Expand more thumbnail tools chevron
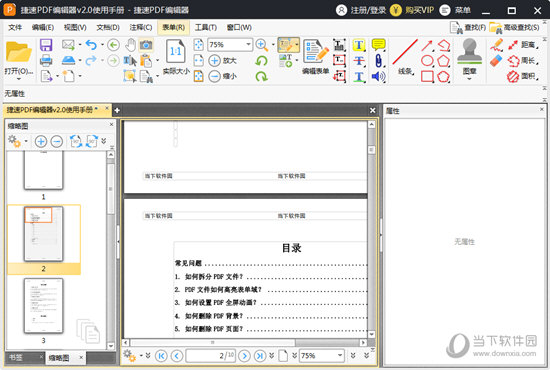550x370 pixels. click(x=103, y=141)
